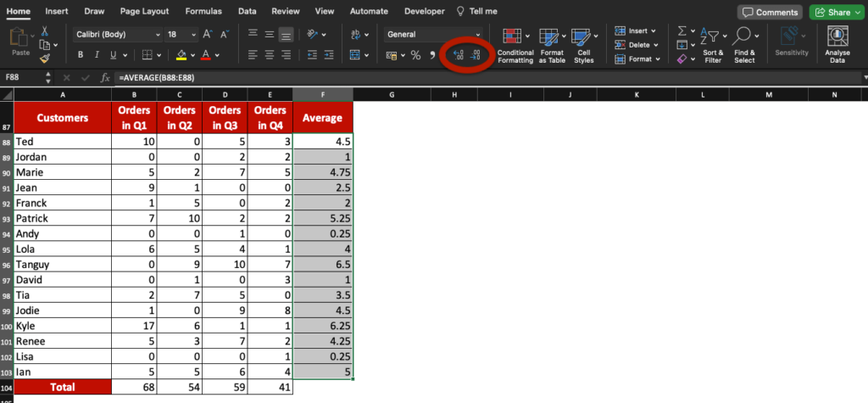Open the Page Layout tab
Screen dimensions: 868x403
tap(142, 12)
